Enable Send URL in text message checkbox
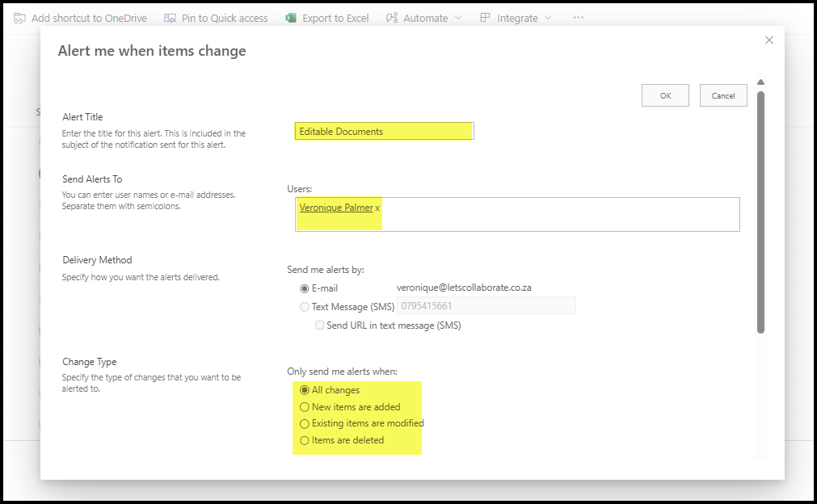 pos(320,325)
